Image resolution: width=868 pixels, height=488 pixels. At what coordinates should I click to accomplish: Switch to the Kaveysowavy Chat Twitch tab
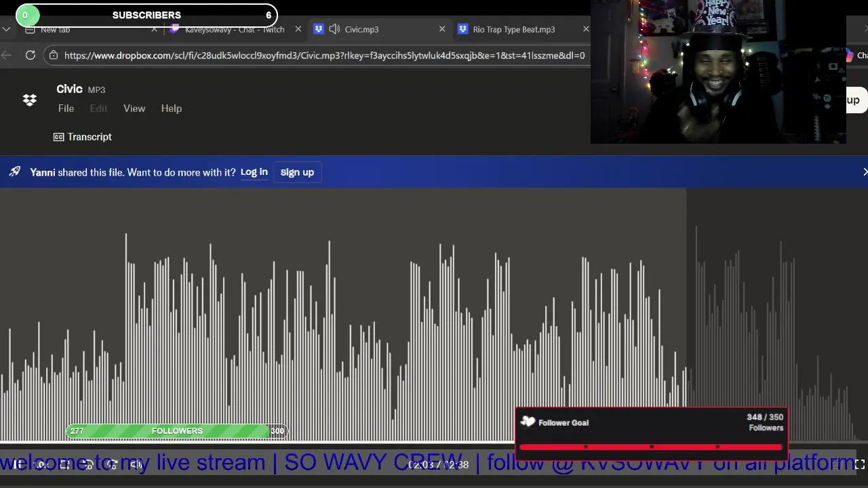click(234, 29)
